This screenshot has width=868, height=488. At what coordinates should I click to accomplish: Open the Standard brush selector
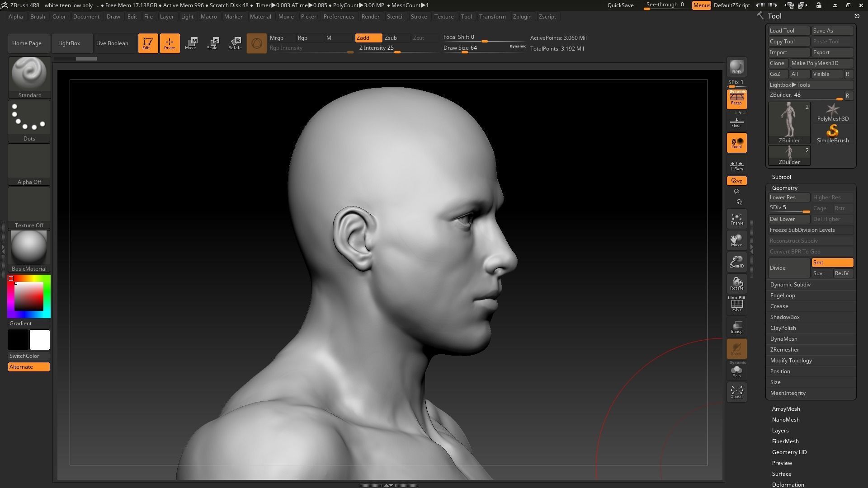click(29, 77)
